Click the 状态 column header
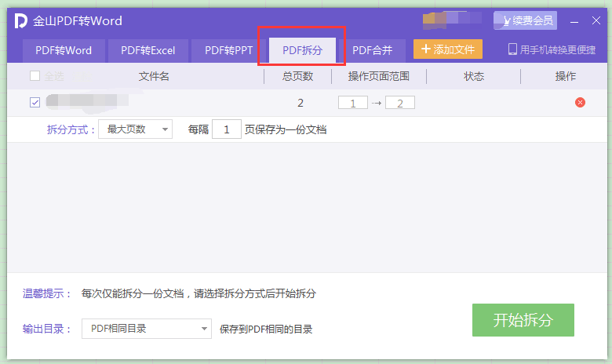The height and width of the screenshot is (364, 612). (474, 76)
